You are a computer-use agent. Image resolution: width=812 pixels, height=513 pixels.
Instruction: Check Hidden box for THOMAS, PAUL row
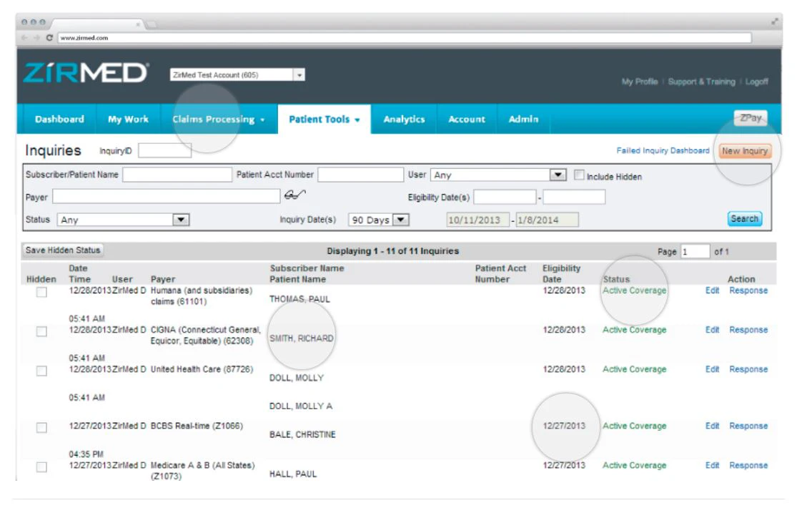pyautogui.click(x=41, y=292)
